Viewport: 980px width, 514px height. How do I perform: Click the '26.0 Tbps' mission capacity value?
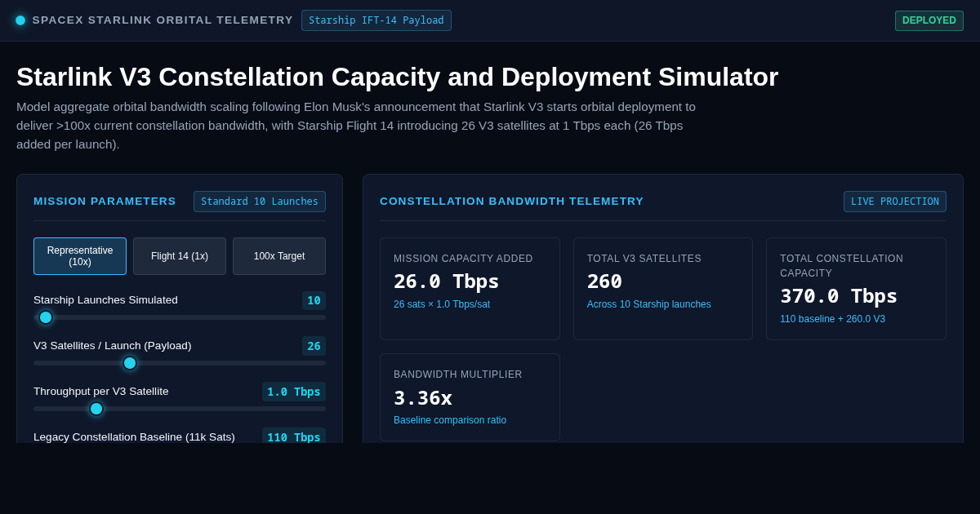[446, 281]
